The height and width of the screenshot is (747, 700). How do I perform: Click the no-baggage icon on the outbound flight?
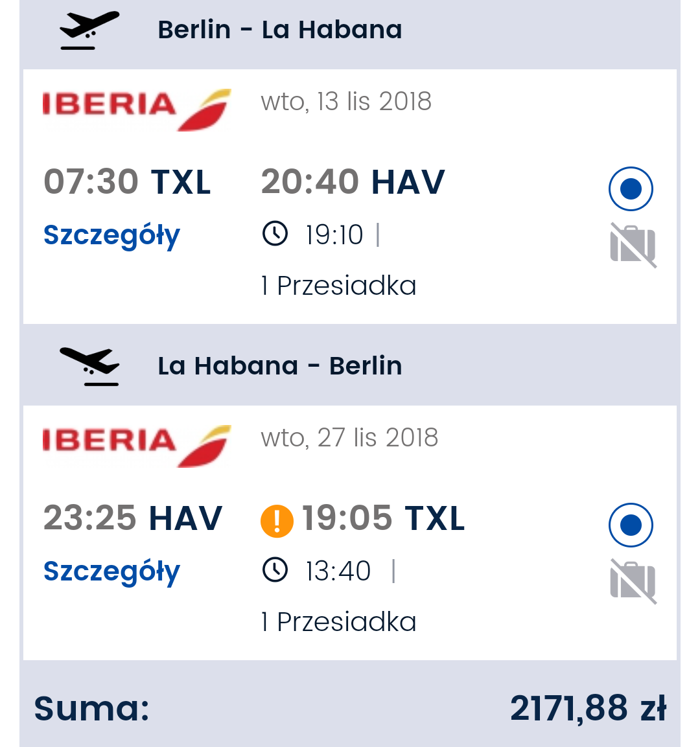pos(633,245)
